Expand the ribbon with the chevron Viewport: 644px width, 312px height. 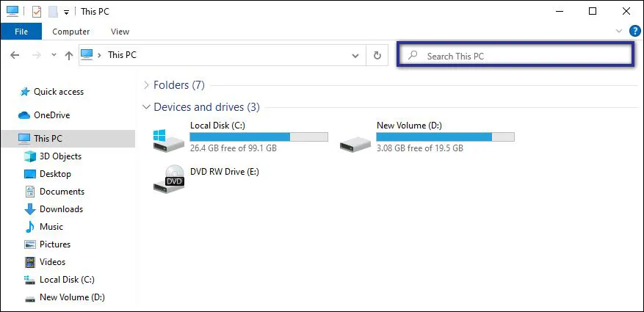pyautogui.click(x=619, y=31)
